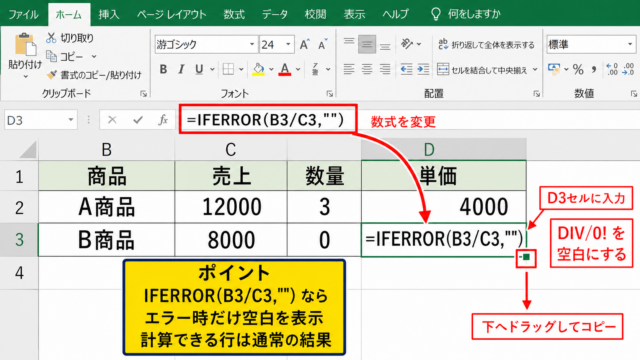Click Merge and Center (セルを結合して中央揃え)
Viewport: 640px width, 360px height.
point(482,70)
